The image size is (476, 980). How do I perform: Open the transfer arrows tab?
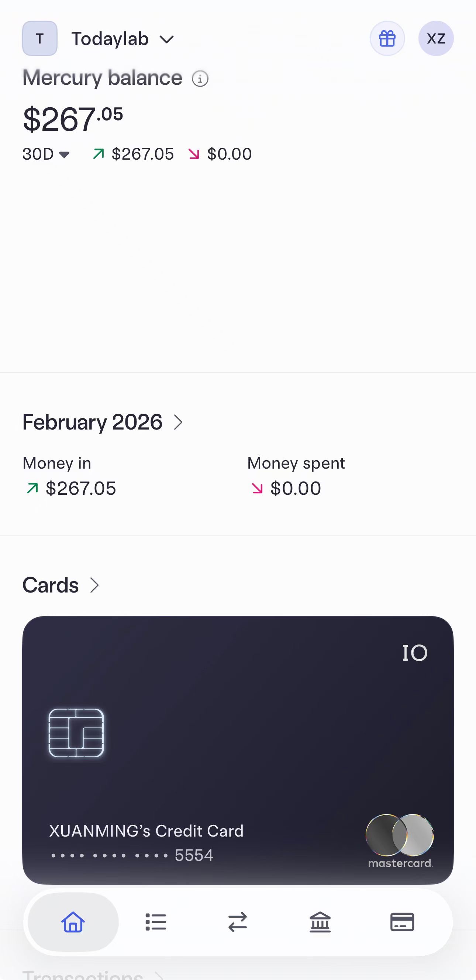[x=238, y=922]
